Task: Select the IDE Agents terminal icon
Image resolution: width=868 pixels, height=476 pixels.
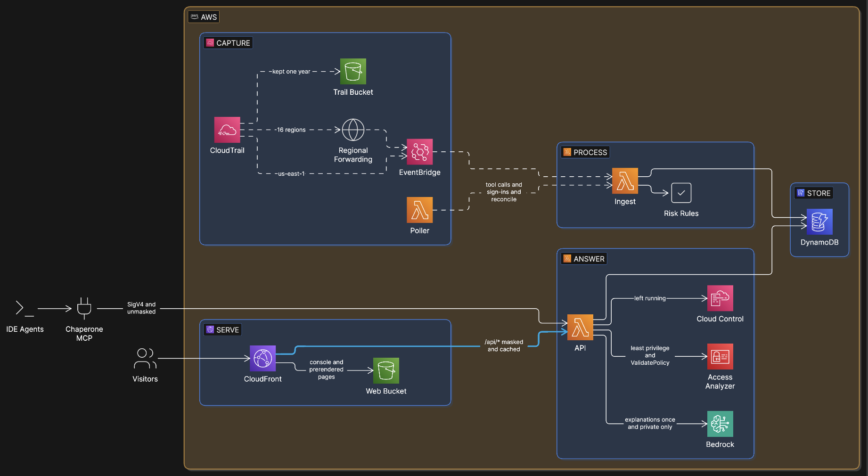Action: click(x=25, y=308)
